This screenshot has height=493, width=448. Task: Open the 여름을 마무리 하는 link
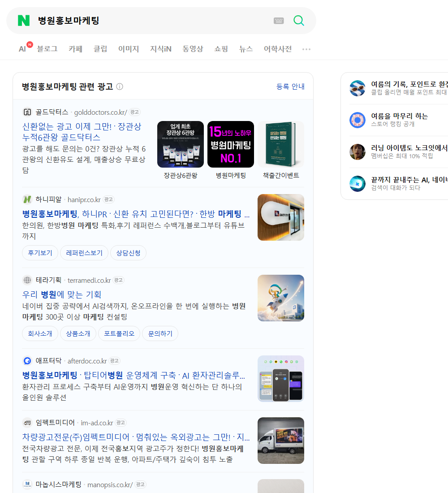click(399, 116)
